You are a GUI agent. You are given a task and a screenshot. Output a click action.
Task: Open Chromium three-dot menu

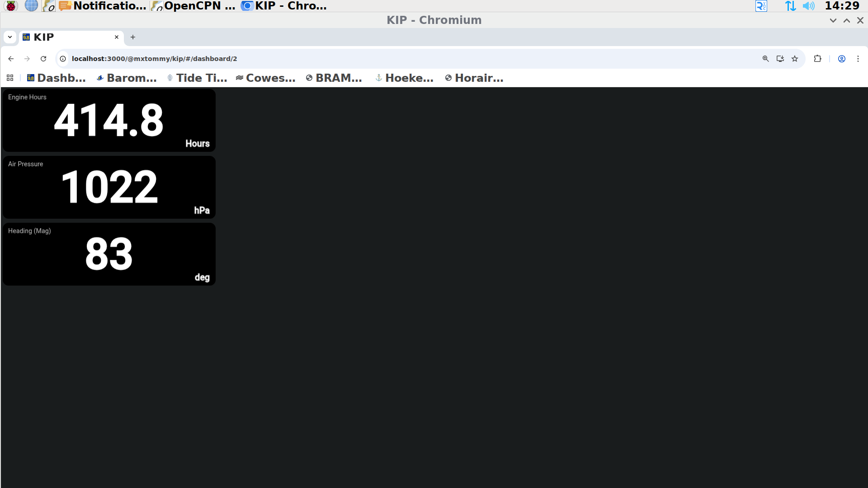point(858,59)
